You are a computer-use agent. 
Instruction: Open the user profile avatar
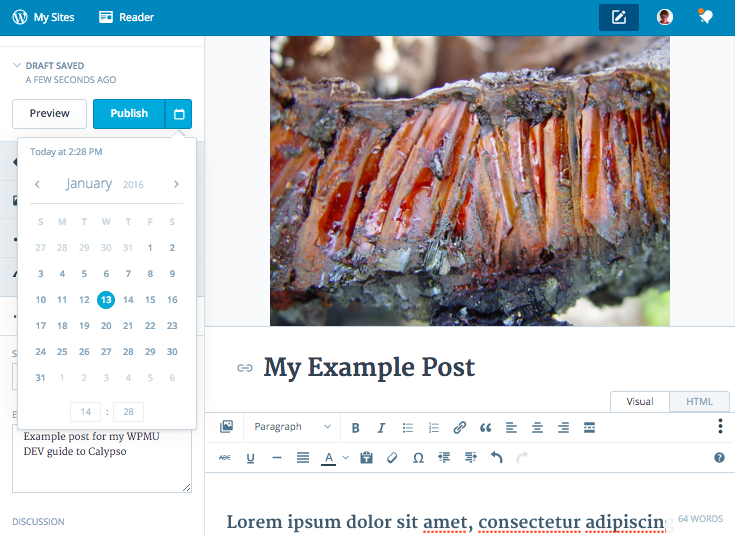pyautogui.click(x=665, y=17)
